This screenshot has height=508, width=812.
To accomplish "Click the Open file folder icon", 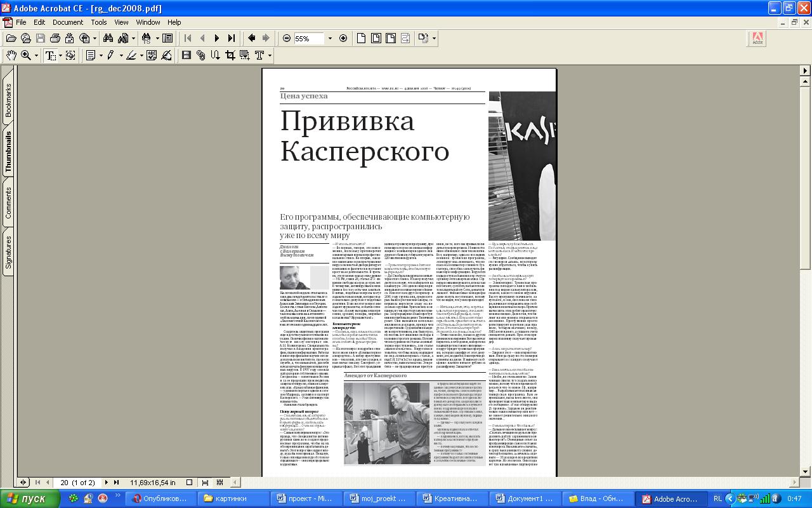I will click(x=11, y=38).
